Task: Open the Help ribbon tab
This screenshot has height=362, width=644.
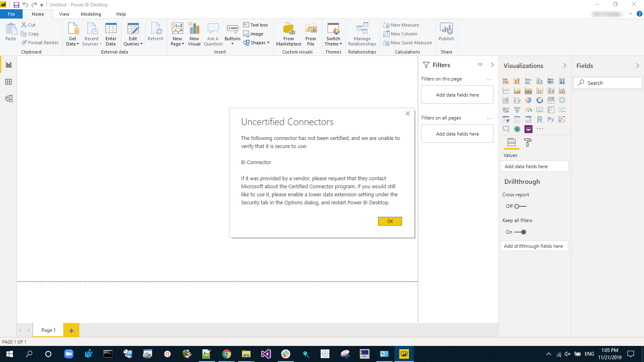Action: coord(121,14)
